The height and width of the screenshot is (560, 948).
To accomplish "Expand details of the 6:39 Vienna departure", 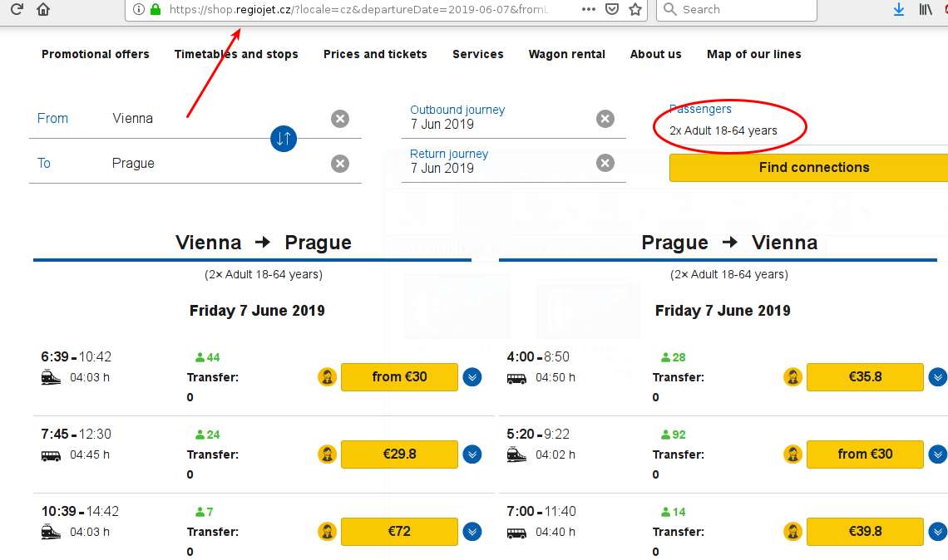I will 472,377.
